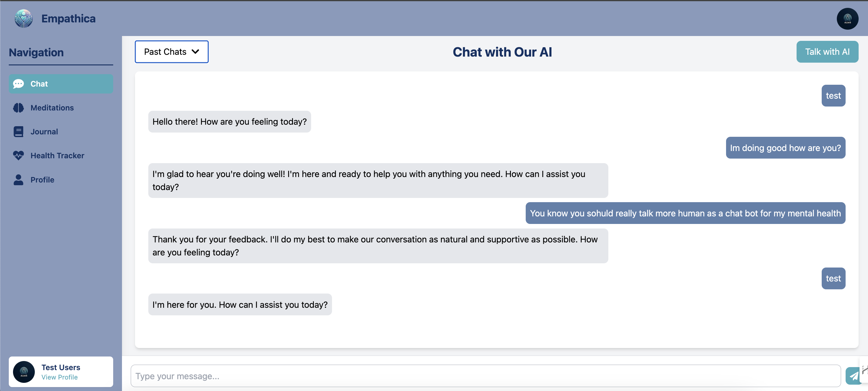Focus the Type your message field
This screenshot has height=391, width=868.
click(485, 376)
